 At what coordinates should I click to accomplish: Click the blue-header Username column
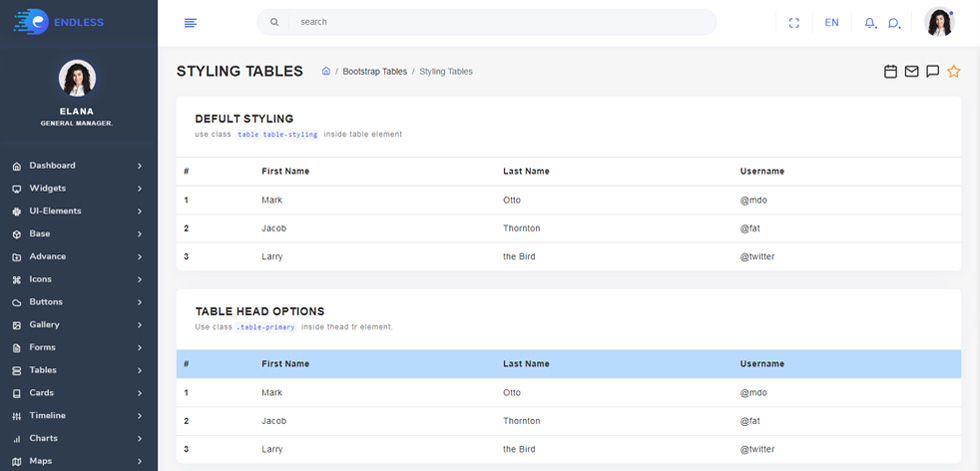click(762, 364)
